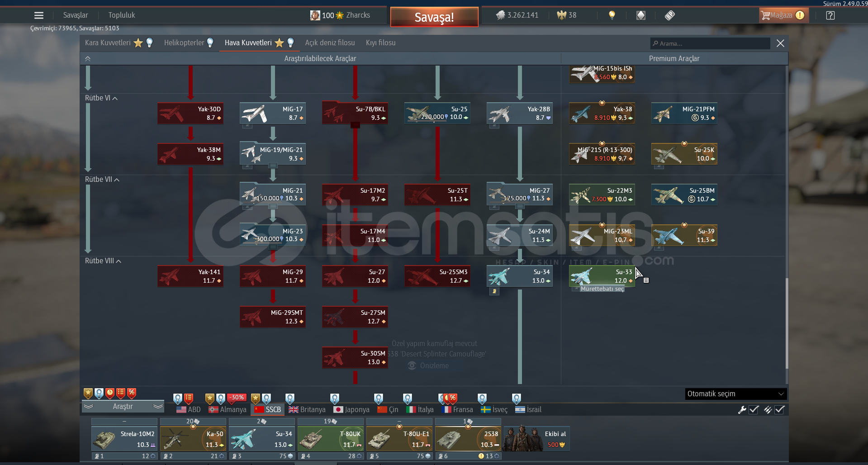
Task: Click the Su-27SM aircraft tile
Action: point(355,317)
